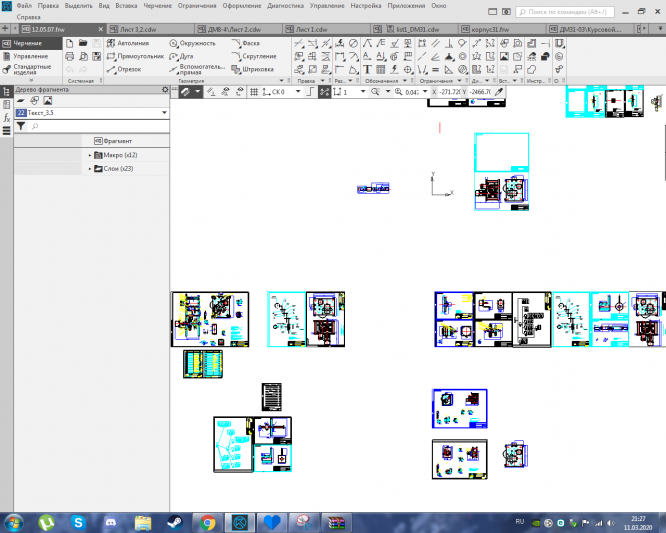Select the Автолиния drawing tool

click(128, 43)
